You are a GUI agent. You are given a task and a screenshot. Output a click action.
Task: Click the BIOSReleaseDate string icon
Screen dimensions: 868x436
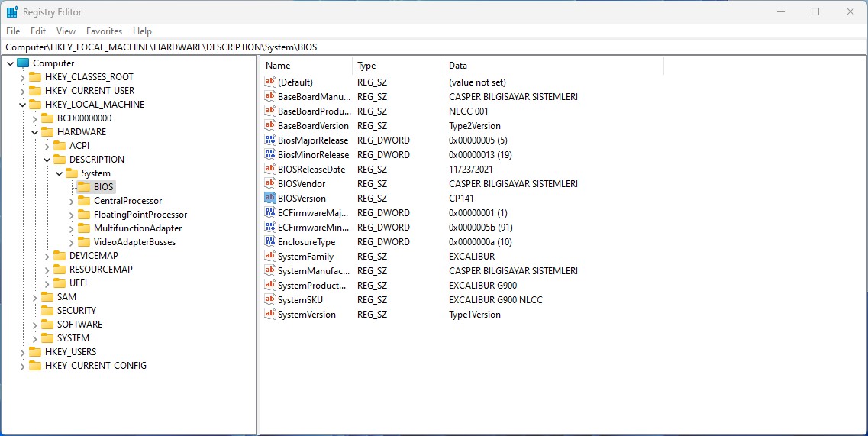270,169
